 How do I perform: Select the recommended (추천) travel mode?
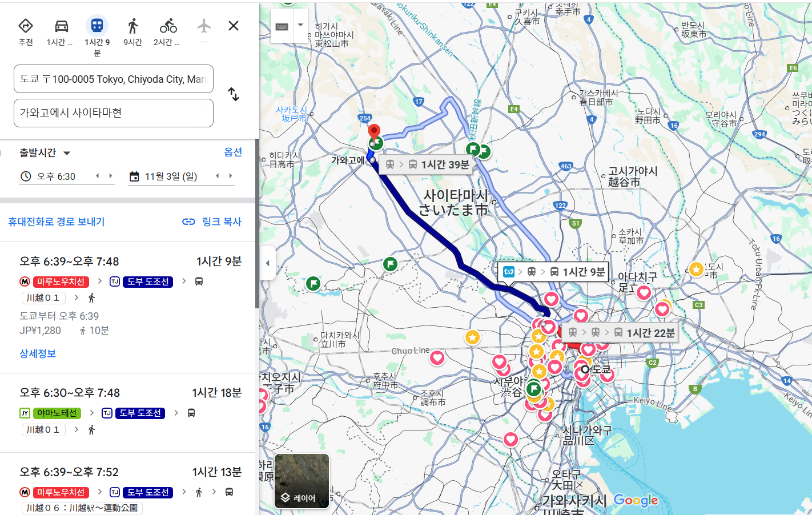(26, 32)
